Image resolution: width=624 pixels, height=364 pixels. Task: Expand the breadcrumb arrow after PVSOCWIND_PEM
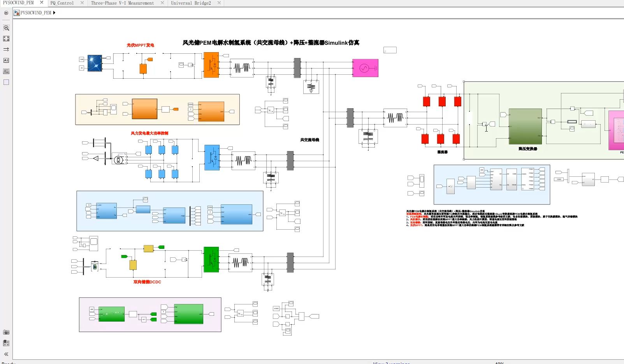(54, 13)
